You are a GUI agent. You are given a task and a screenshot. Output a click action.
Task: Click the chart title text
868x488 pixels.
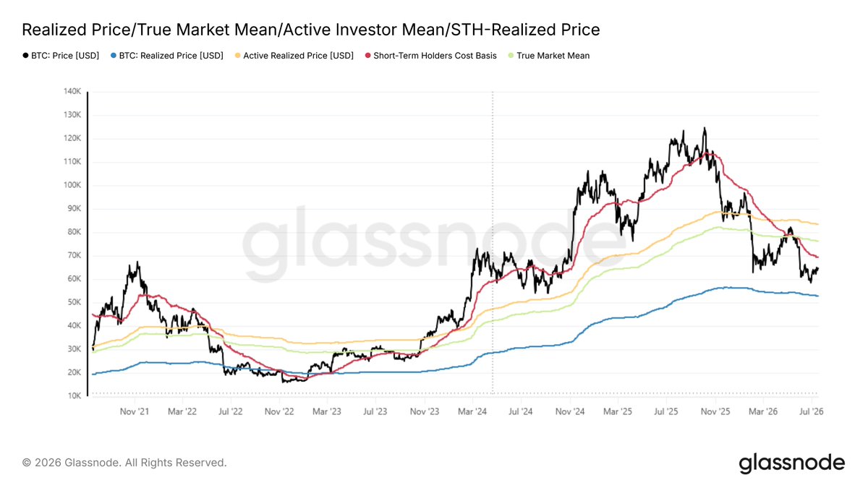click(x=311, y=30)
